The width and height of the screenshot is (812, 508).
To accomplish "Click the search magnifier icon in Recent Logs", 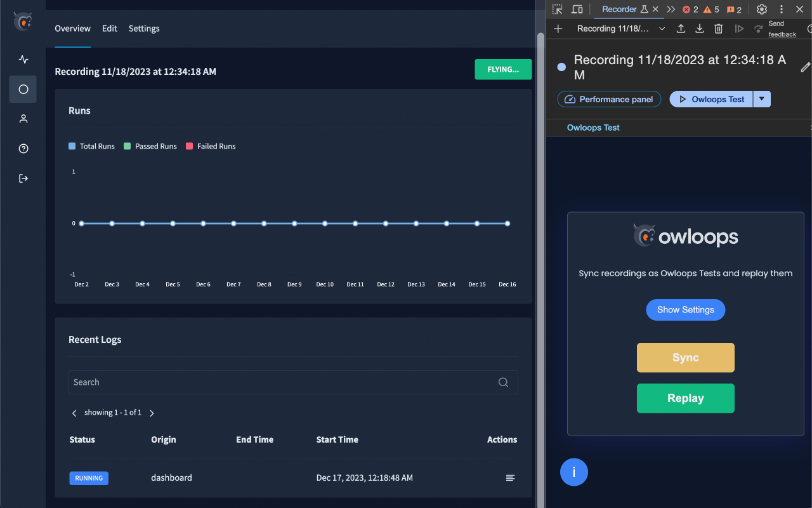I will tap(503, 382).
